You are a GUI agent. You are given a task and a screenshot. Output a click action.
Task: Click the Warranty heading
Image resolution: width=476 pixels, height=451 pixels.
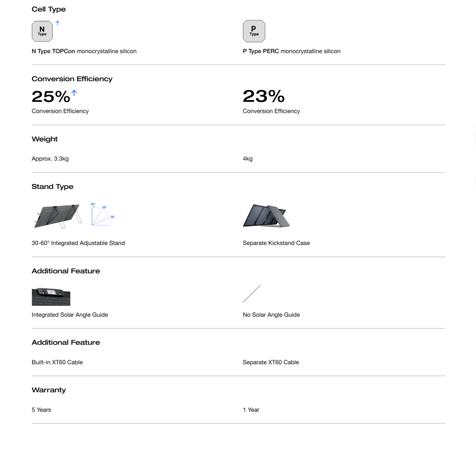point(49,390)
